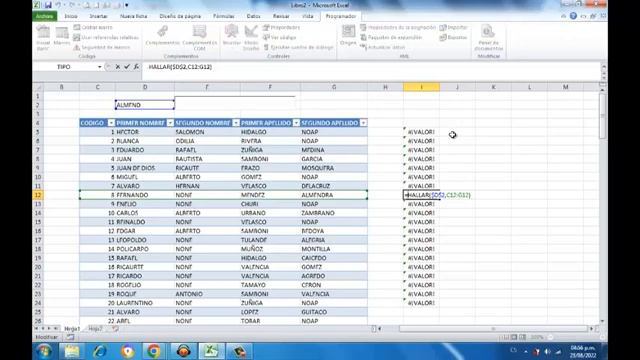Click XML Exportar
The height and width of the screenshot is (360, 640).
[x=453, y=38]
